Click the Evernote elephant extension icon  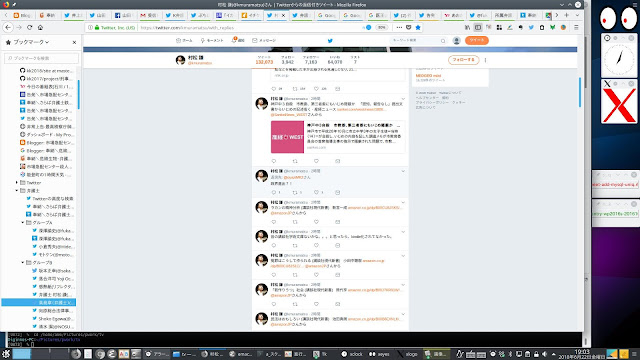(x=520, y=27)
